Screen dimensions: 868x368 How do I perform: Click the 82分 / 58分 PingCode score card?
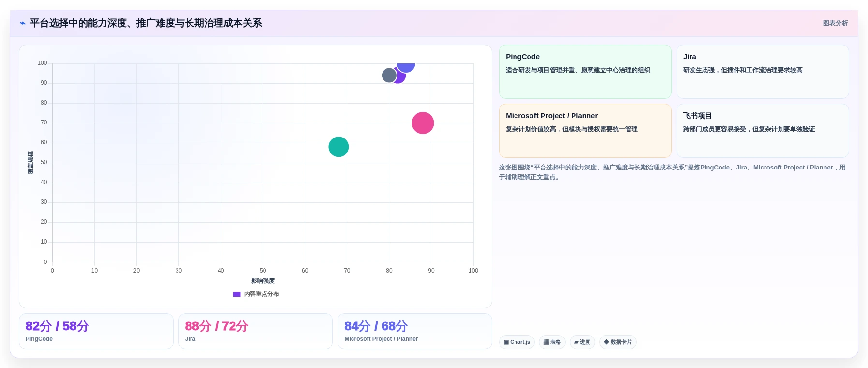[x=96, y=331]
